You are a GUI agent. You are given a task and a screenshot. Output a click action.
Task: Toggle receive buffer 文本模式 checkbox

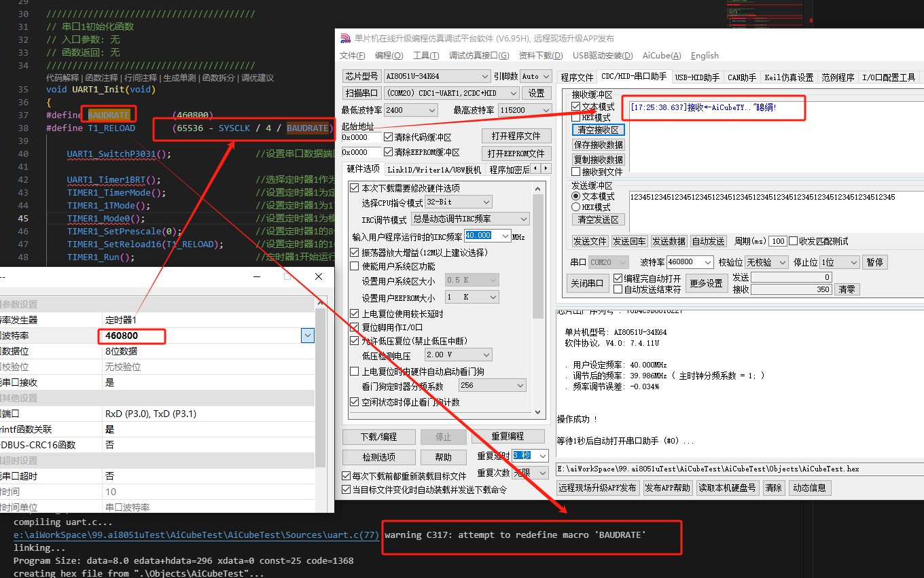(x=576, y=107)
